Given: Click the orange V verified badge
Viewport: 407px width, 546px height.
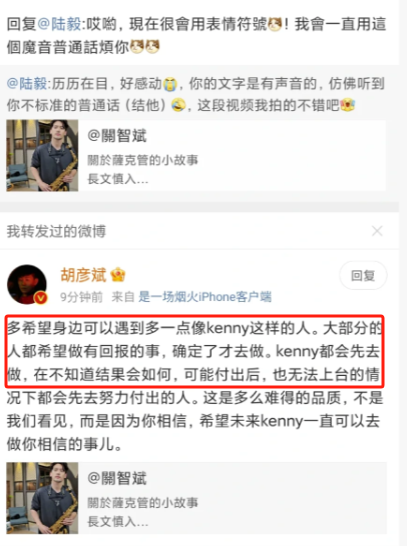Looking at the screenshot, I should pyautogui.click(x=41, y=298).
